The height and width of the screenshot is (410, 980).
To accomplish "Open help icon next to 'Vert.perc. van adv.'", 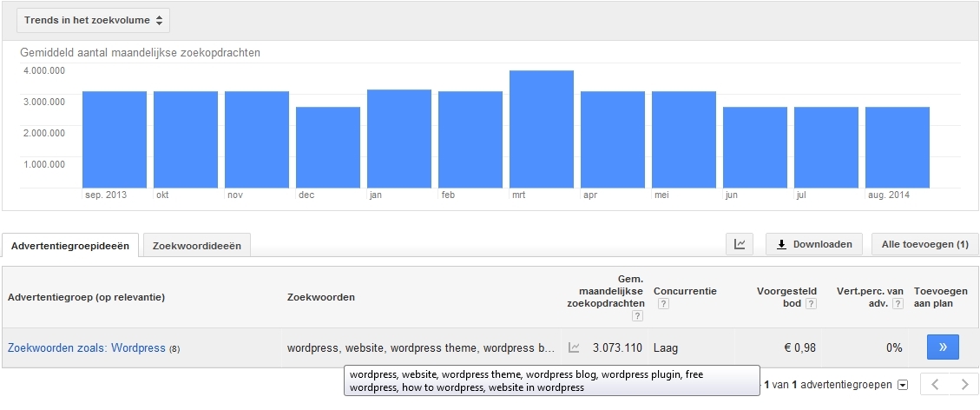I will tap(898, 304).
